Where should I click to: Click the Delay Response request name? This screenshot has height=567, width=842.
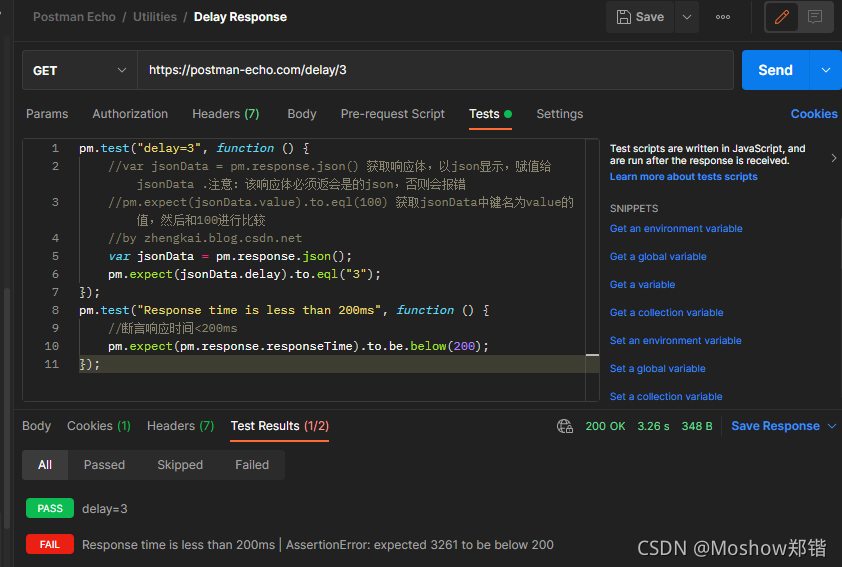240,17
